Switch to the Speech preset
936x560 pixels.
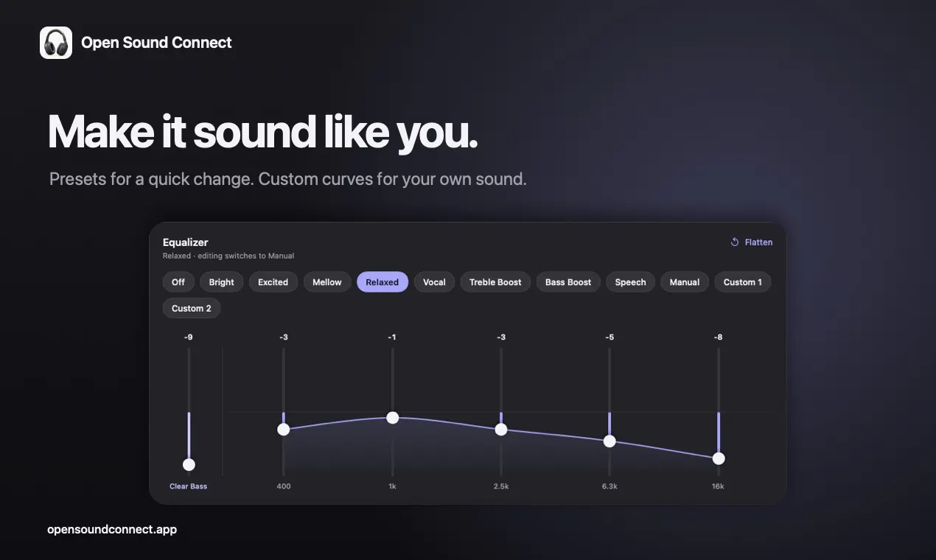[630, 282]
